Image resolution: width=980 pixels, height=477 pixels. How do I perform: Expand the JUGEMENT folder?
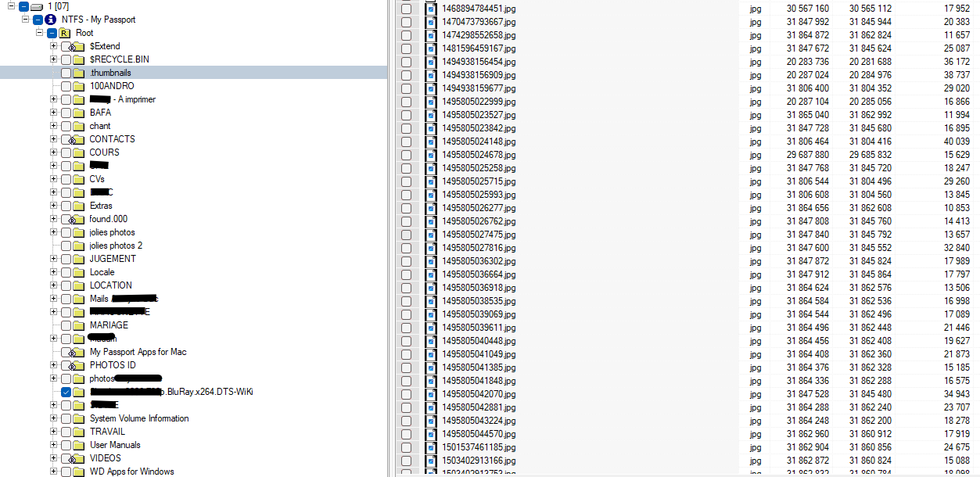pos(54,259)
